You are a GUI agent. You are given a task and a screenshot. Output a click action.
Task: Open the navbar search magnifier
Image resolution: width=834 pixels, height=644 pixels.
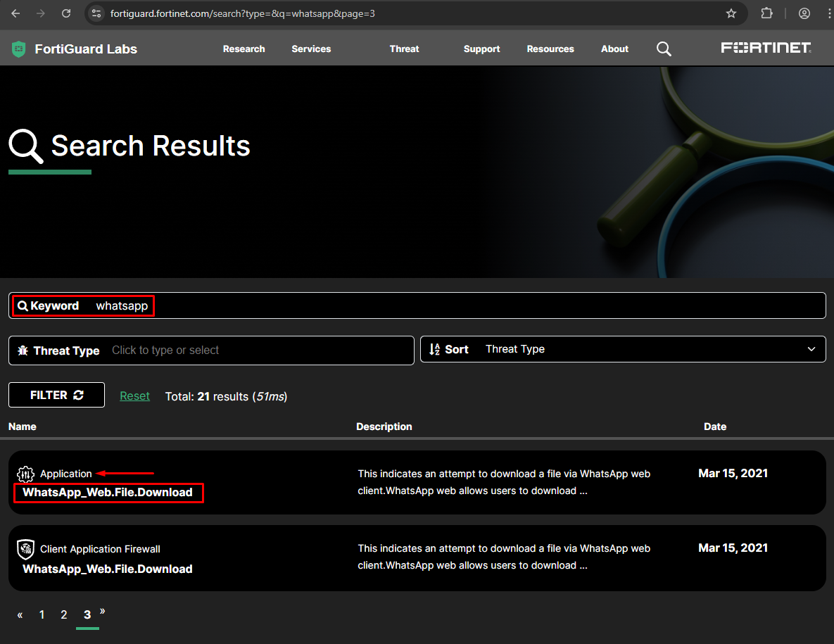(x=664, y=49)
